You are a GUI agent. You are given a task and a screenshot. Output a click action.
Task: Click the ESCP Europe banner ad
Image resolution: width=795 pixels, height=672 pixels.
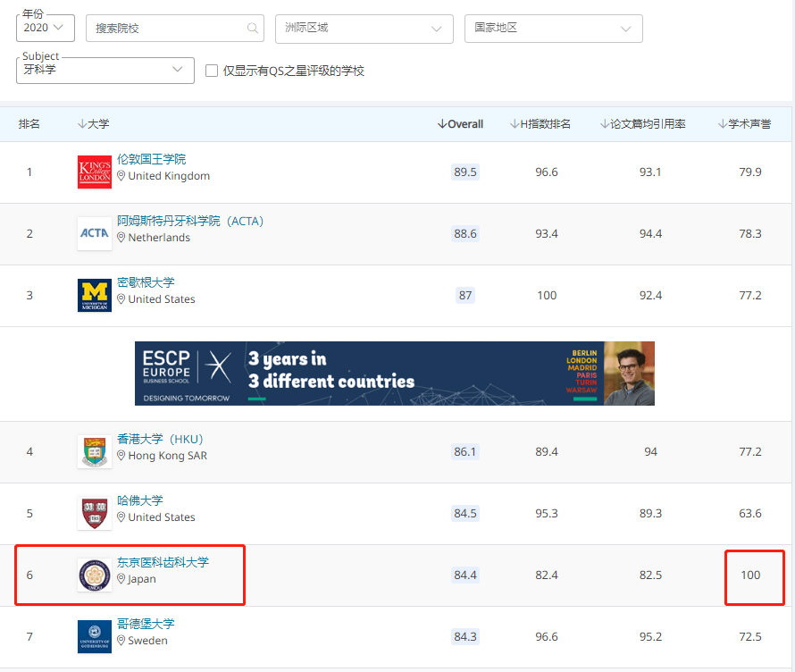(395, 374)
